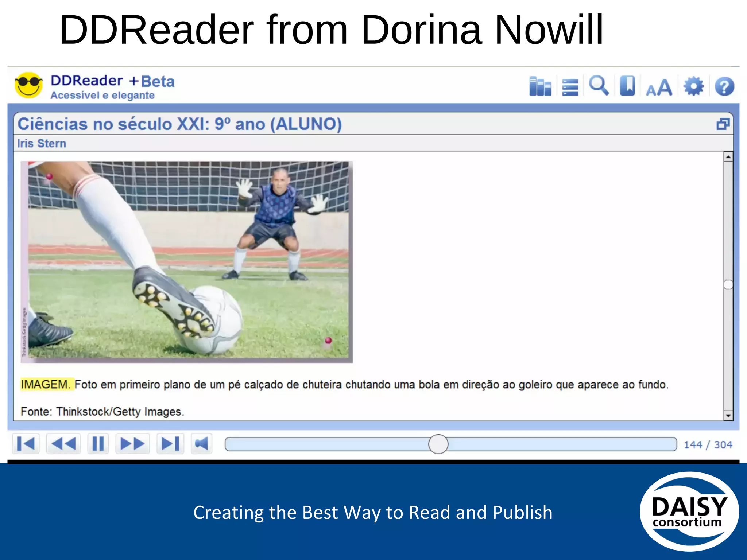The image size is (747, 560).
Task: Click the restore window icon beside book title
Action: click(723, 124)
